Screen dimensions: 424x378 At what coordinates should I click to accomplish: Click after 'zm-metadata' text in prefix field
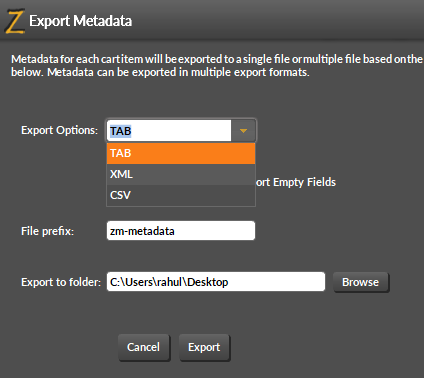(x=213, y=231)
